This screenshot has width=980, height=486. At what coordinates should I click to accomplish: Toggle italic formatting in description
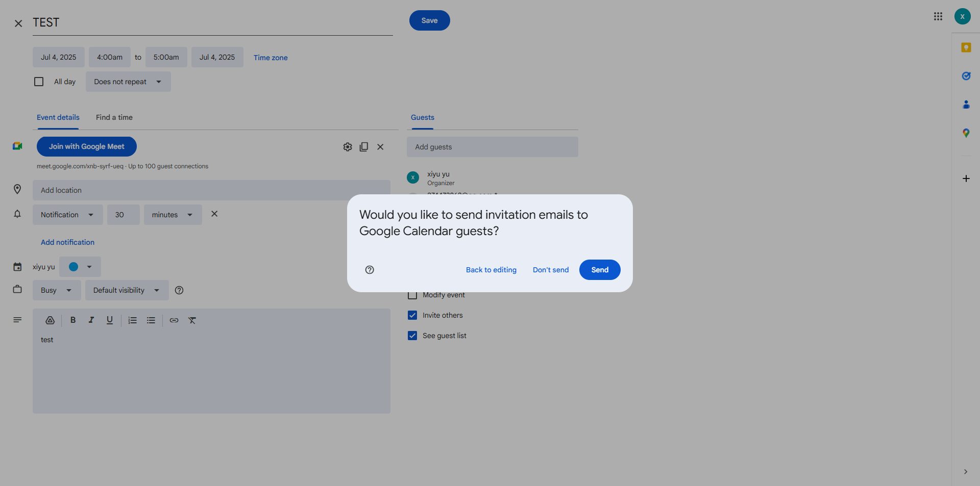[91, 320]
